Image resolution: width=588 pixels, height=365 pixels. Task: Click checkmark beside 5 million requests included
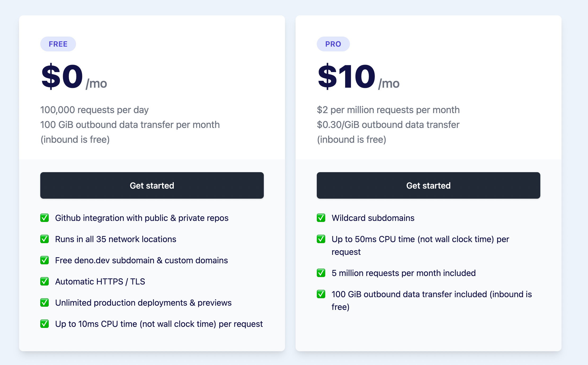click(x=321, y=273)
